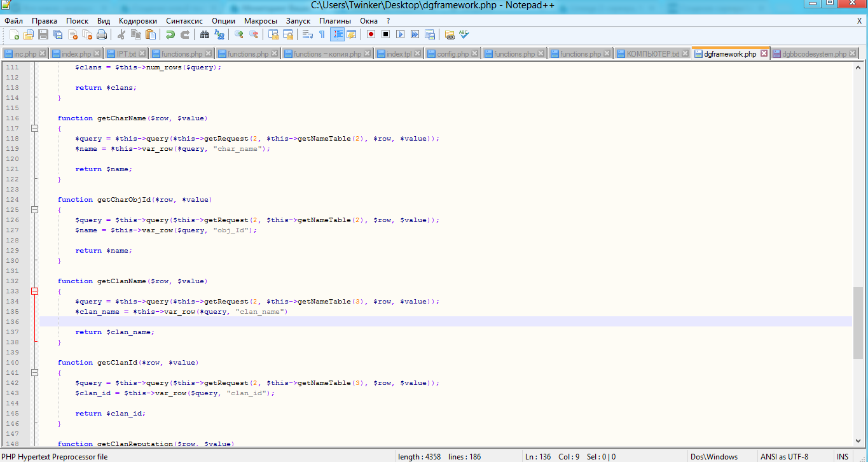The width and height of the screenshot is (868, 462).
Task: Save the current file via toolbar
Action: point(43,34)
